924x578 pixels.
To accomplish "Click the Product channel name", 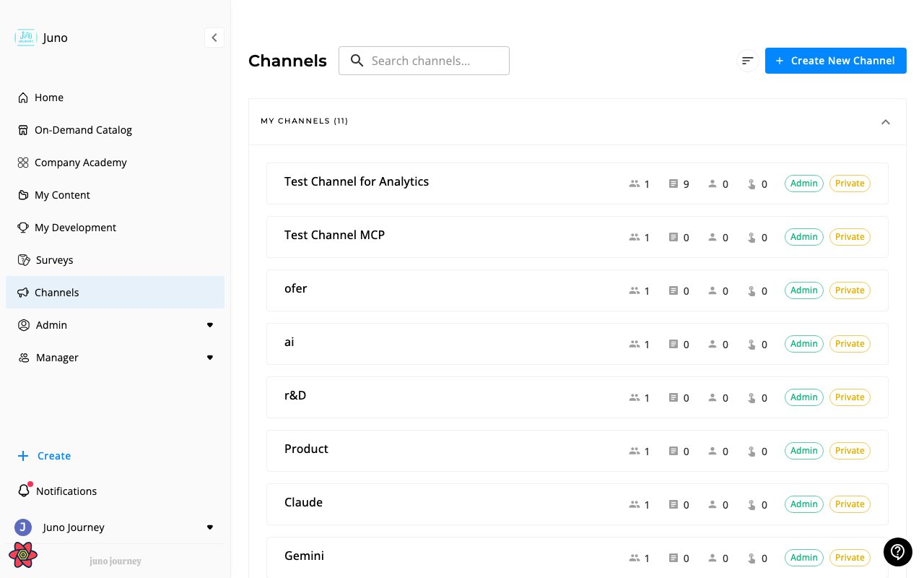I will [306, 449].
